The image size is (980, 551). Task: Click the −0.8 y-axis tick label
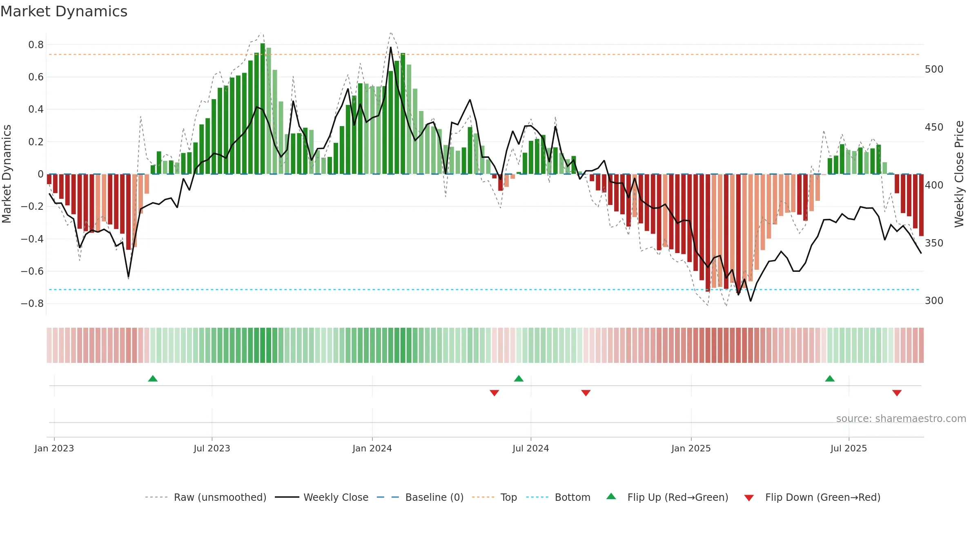point(32,304)
